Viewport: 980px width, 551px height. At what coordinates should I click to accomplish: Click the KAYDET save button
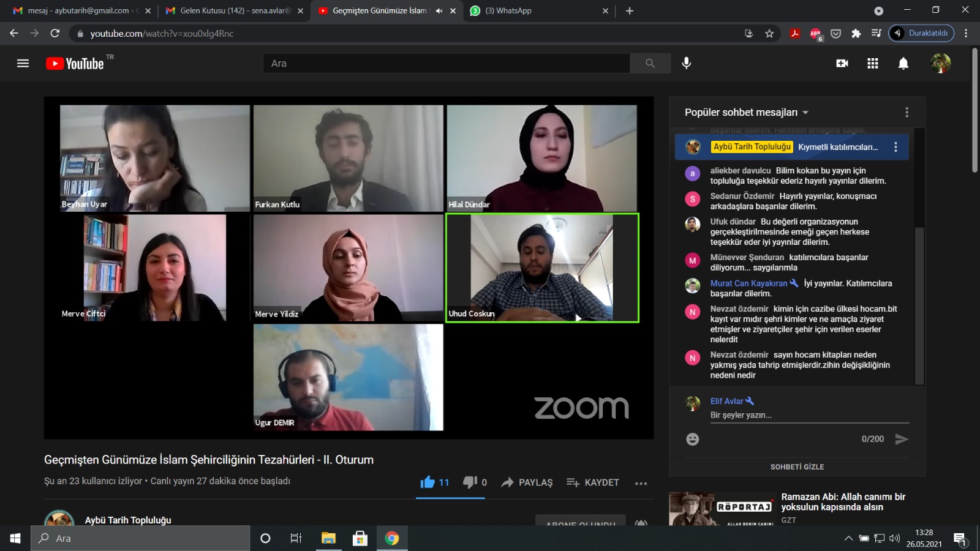(593, 482)
